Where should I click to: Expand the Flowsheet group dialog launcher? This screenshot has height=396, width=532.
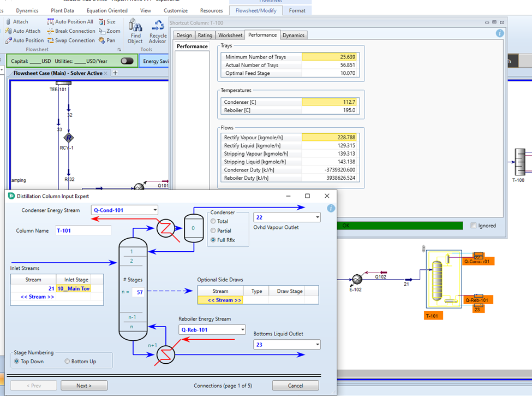[119, 50]
